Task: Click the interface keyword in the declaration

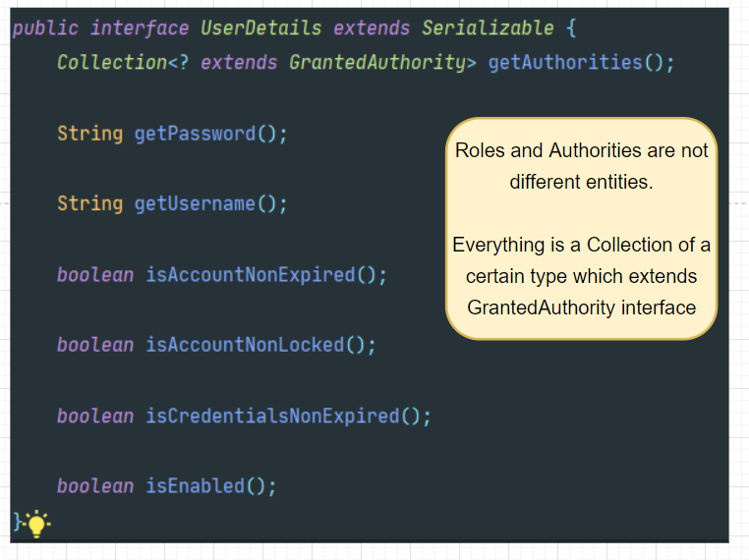Action: [x=140, y=28]
